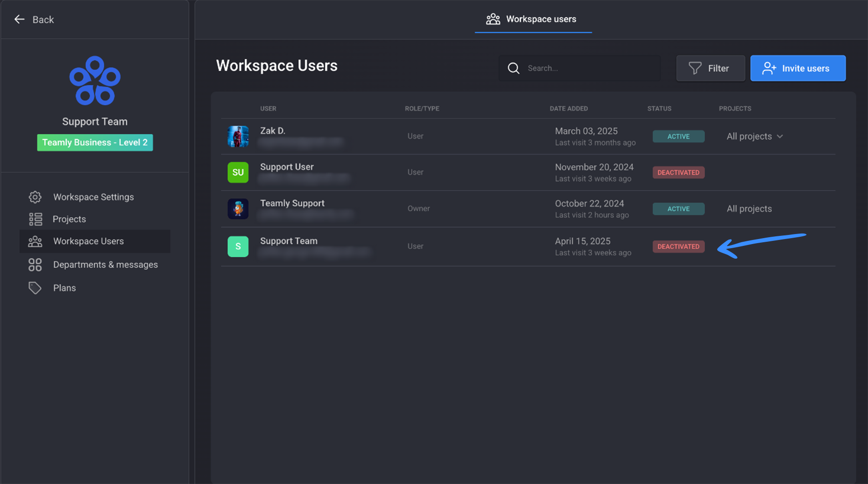Click the USER column header

point(268,108)
